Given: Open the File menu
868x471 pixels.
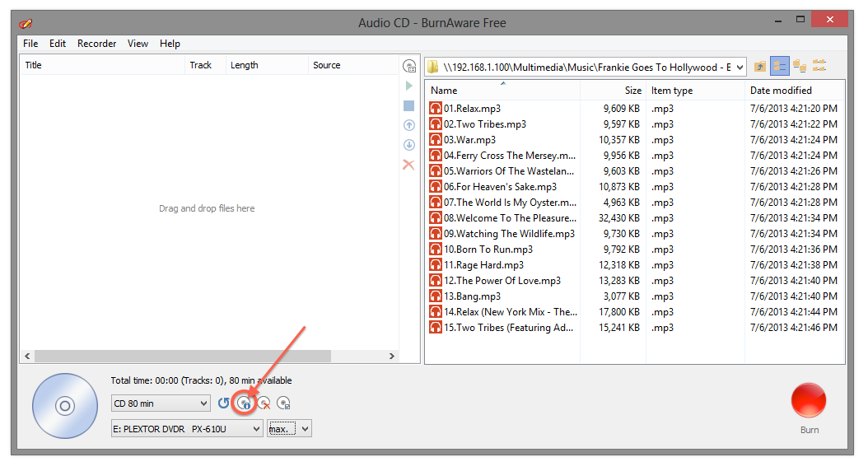Looking at the screenshot, I should [30, 44].
